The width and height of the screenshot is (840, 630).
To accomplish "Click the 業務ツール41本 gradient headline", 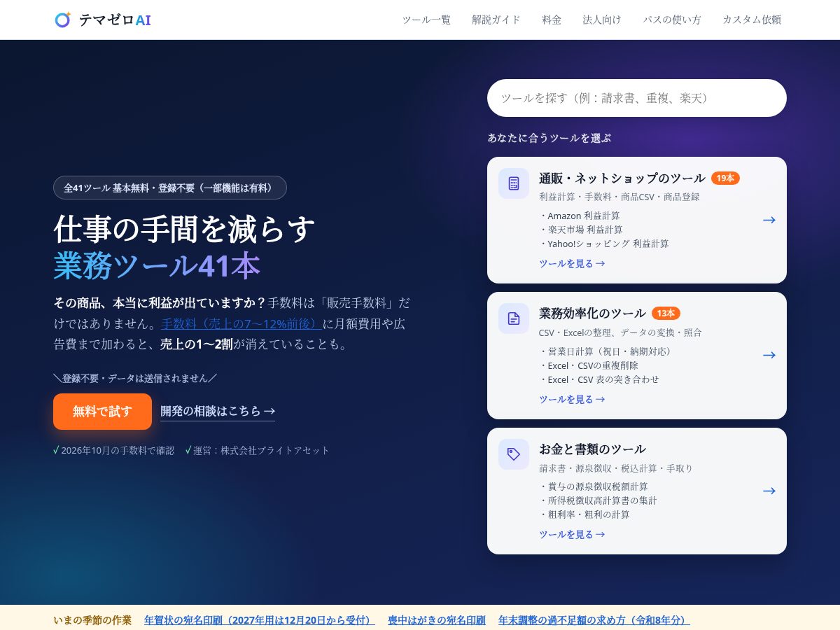I will tap(157, 265).
